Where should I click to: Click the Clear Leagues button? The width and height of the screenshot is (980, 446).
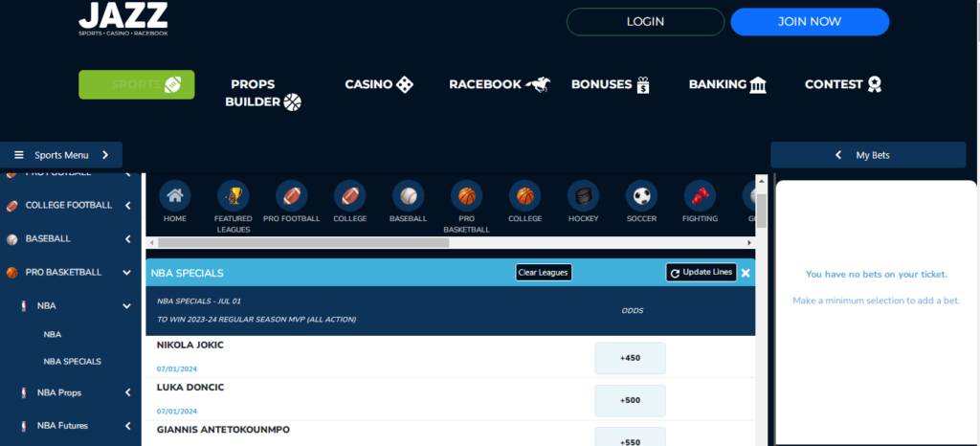coord(544,273)
